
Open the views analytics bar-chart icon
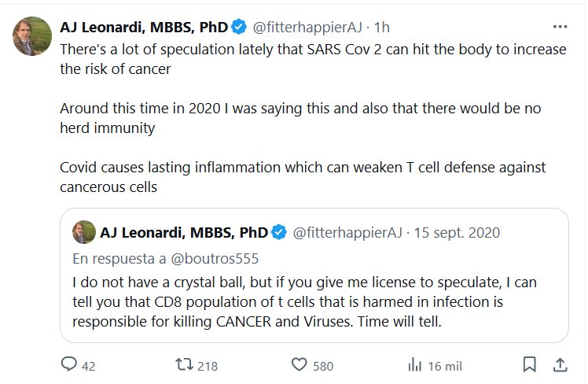click(415, 365)
